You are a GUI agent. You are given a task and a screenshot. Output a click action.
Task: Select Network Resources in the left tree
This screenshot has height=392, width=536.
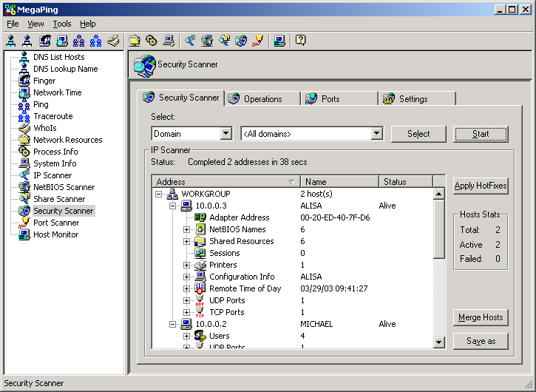[68, 140]
